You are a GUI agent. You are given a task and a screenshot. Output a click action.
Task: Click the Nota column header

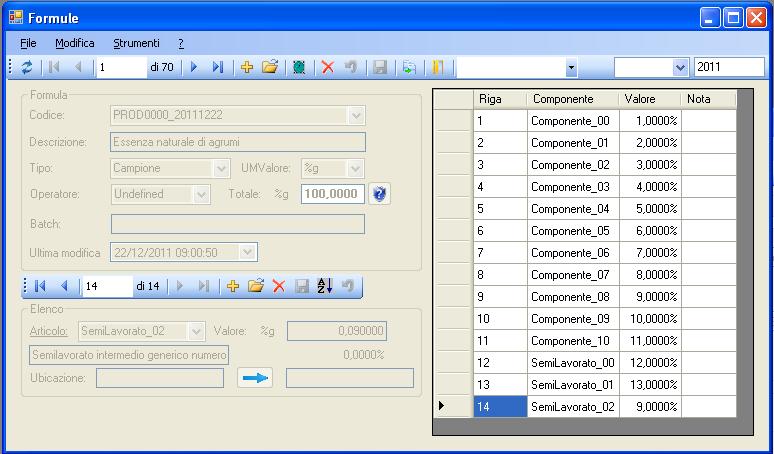click(x=709, y=99)
